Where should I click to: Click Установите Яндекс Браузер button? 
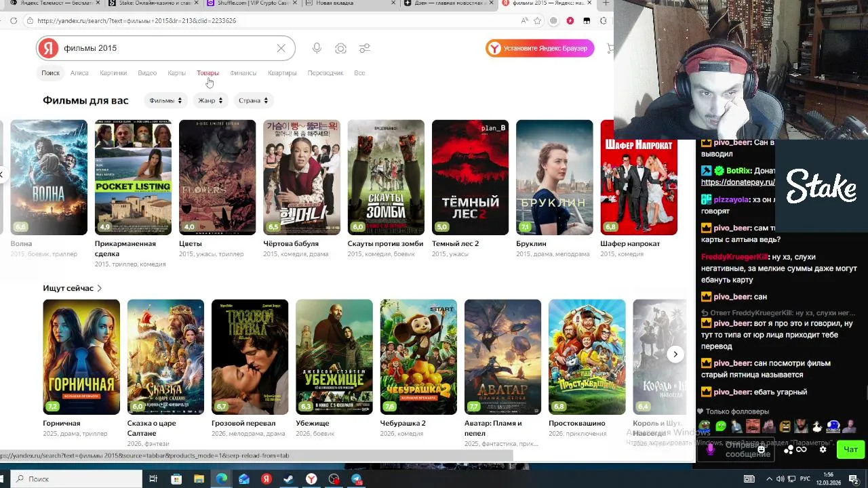(x=540, y=48)
